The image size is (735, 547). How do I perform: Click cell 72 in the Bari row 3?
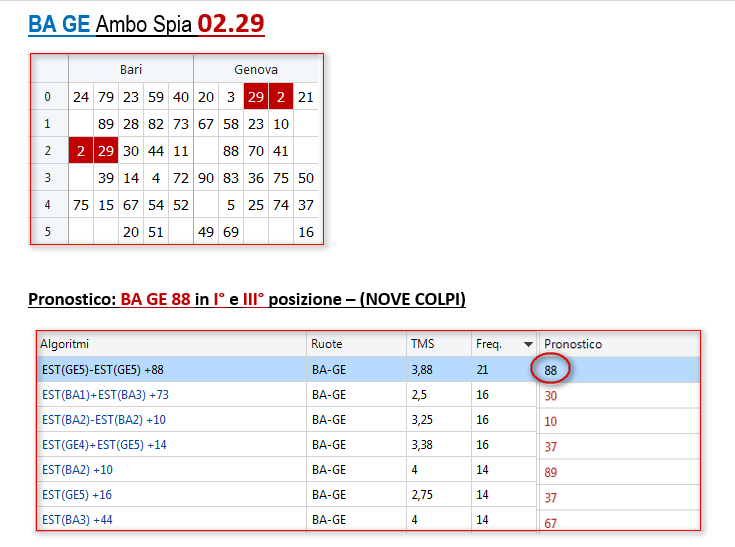pyautogui.click(x=181, y=178)
